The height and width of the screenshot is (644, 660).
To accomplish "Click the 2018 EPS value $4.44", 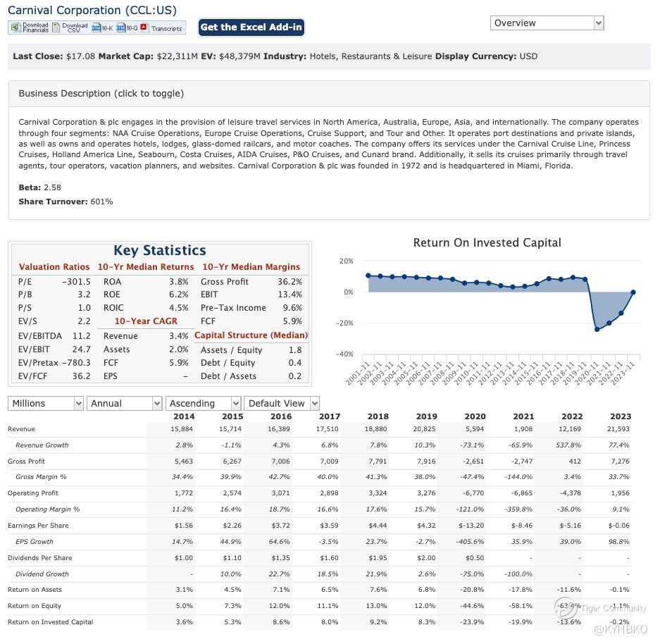I will [x=378, y=526].
